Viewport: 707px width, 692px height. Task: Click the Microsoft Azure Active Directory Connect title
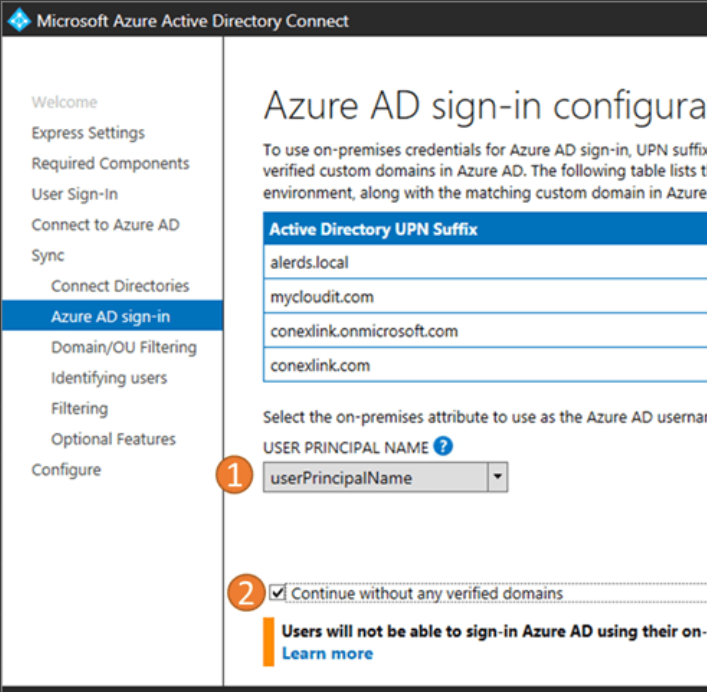pos(193,21)
